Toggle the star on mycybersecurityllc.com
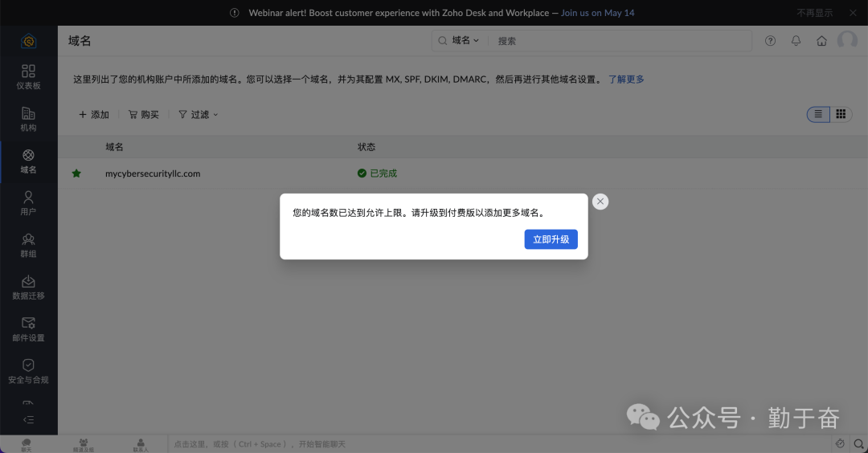 (x=76, y=173)
